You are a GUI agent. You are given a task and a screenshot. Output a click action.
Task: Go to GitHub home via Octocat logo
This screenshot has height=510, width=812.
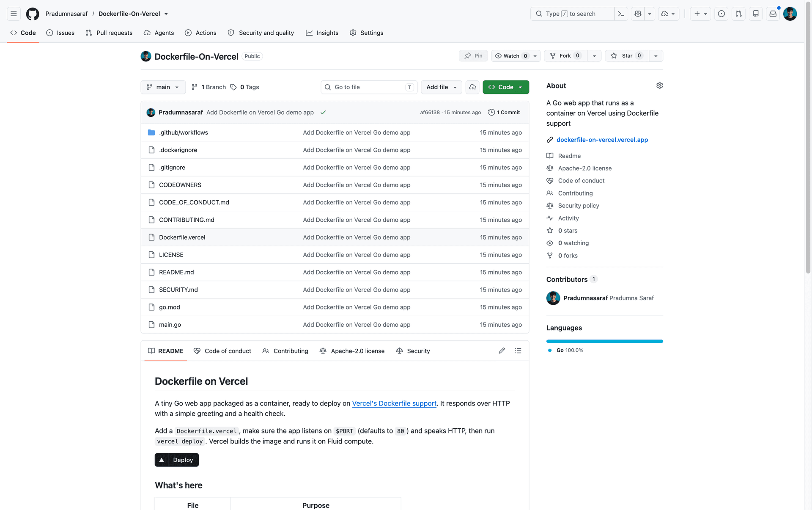[33, 14]
